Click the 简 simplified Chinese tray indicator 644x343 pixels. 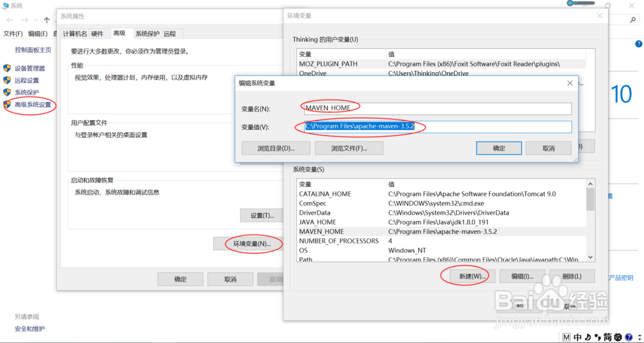click(607, 337)
